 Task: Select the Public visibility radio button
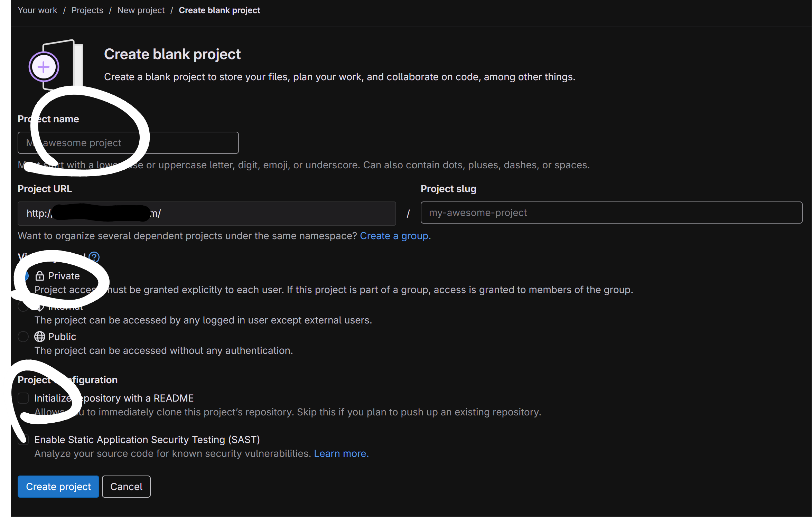pyautogui.click(x=23, y=337)
